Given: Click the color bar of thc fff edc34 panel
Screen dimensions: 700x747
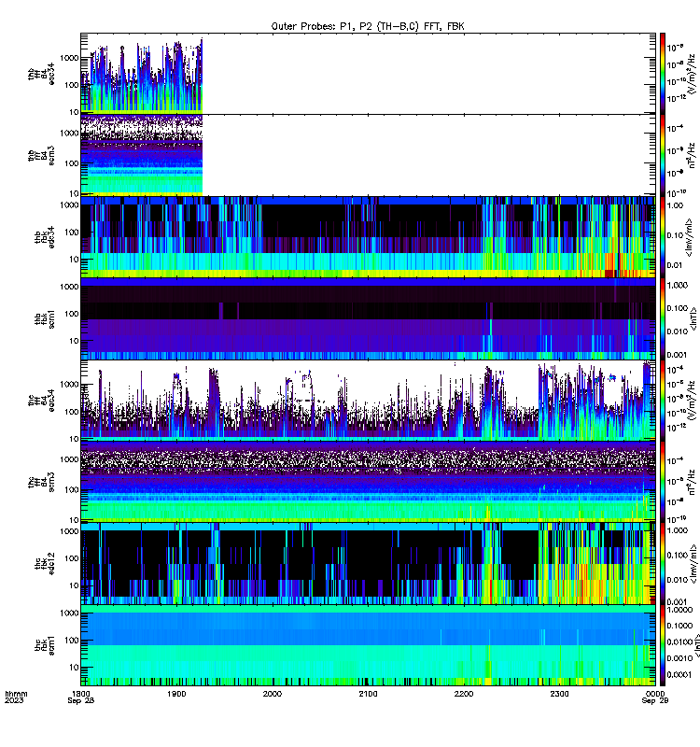Looking at the screenshot, I should point(663,401).
